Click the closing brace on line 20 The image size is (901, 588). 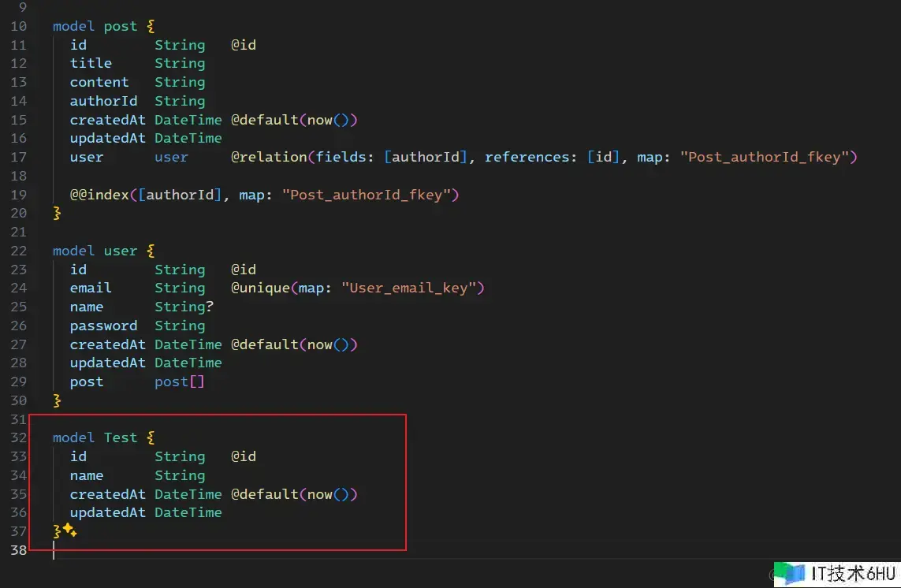click(57, 214)
